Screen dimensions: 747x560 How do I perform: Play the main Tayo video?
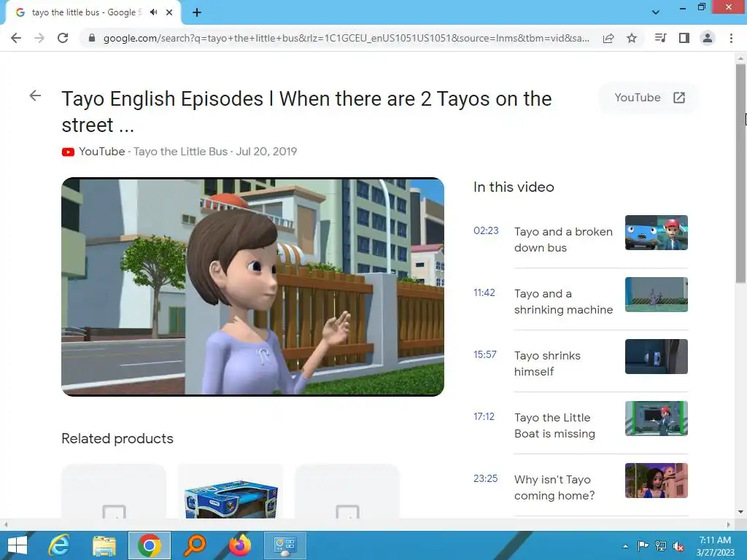pos(253,287)
